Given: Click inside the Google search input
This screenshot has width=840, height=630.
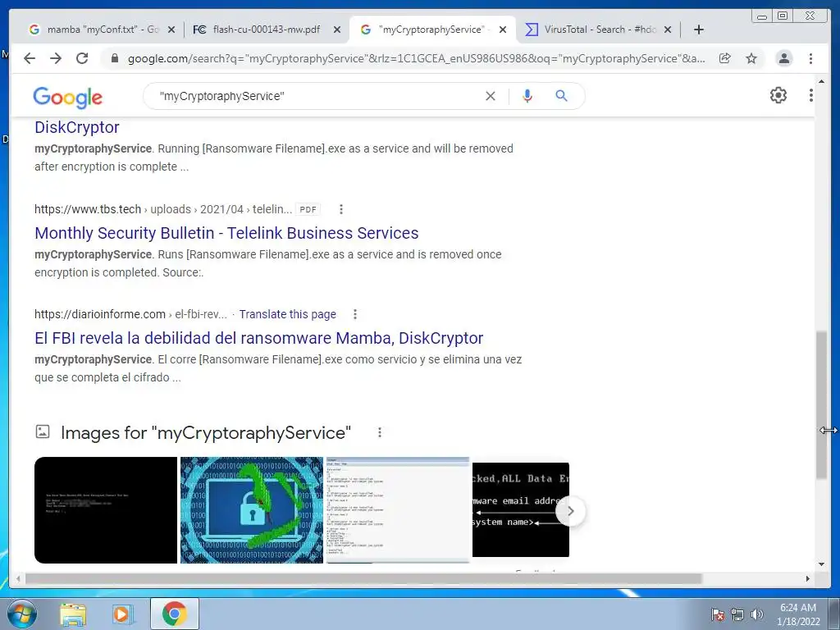Looking at the screenshot, I should coord(316,96).
